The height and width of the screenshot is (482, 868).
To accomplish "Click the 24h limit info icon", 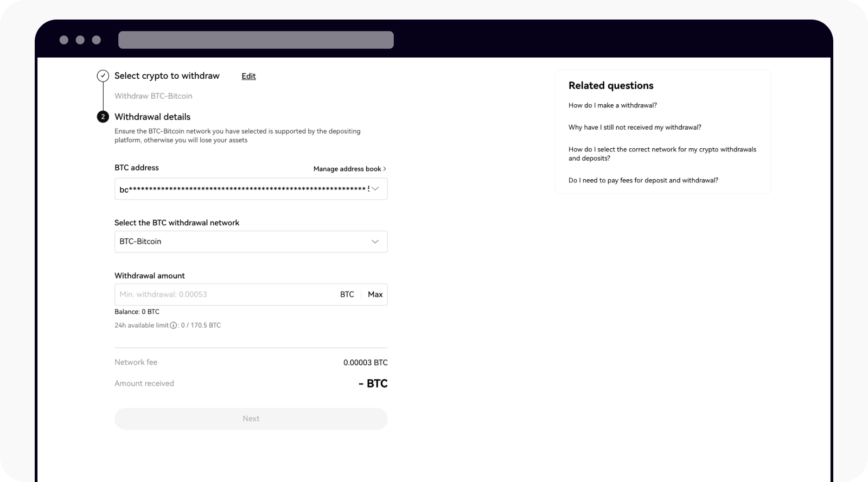I will click(x=174, y=326).
